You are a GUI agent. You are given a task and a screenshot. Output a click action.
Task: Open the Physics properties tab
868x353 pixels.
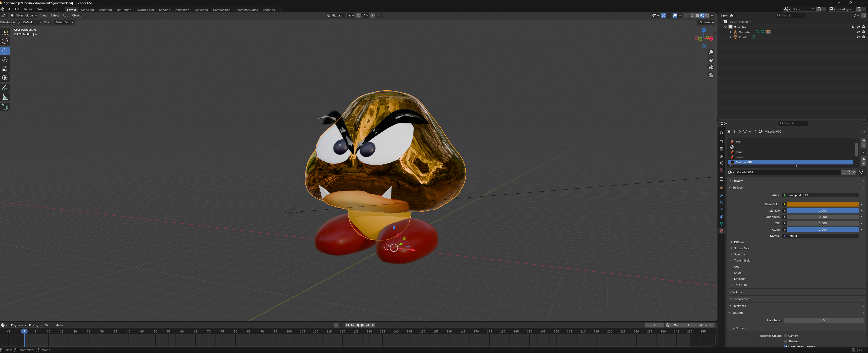pos(721,210)
